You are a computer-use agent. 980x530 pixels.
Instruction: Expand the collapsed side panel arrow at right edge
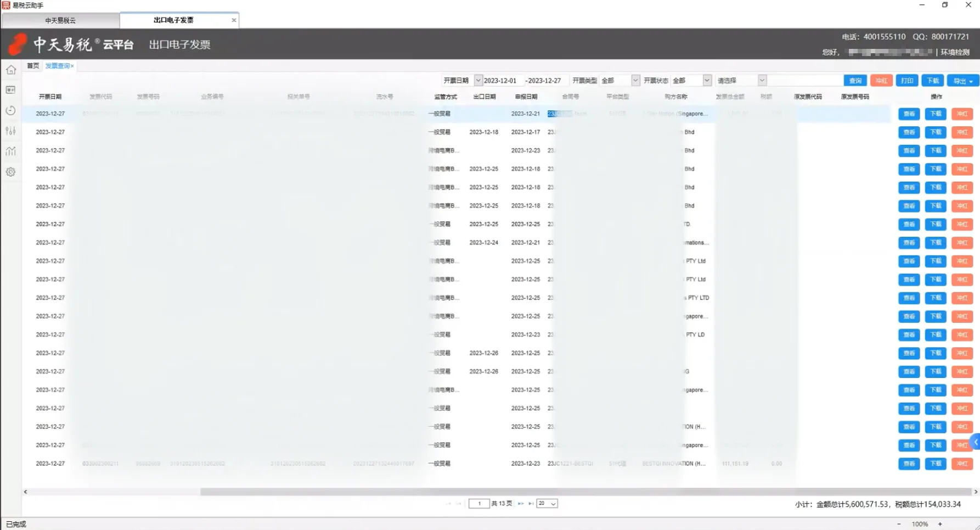coord(976,442)
